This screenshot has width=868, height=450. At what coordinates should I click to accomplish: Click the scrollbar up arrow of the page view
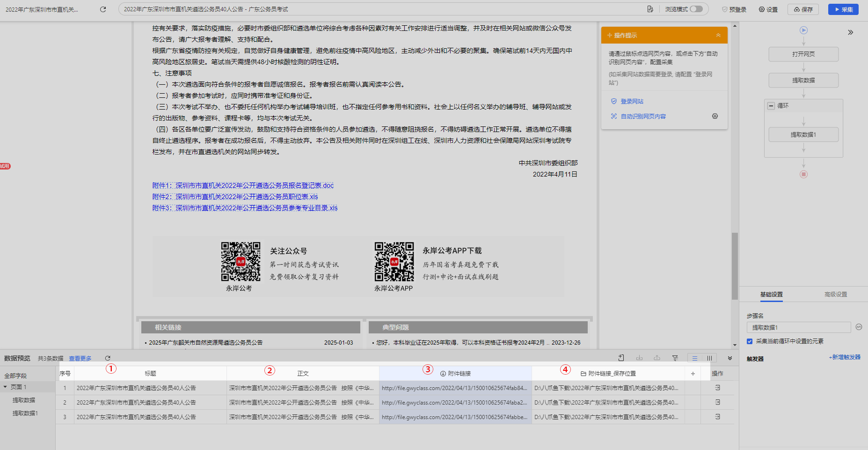[735, 25]
